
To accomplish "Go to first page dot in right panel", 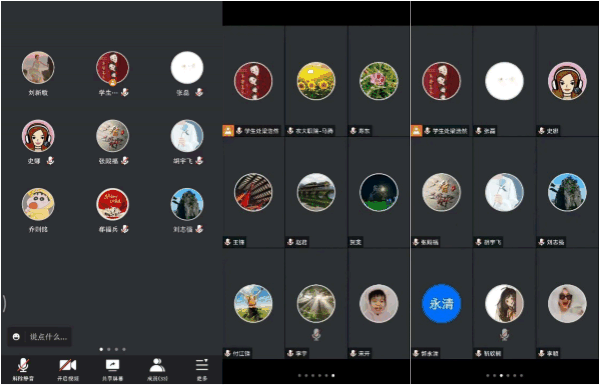I will [x=487, y=375].
